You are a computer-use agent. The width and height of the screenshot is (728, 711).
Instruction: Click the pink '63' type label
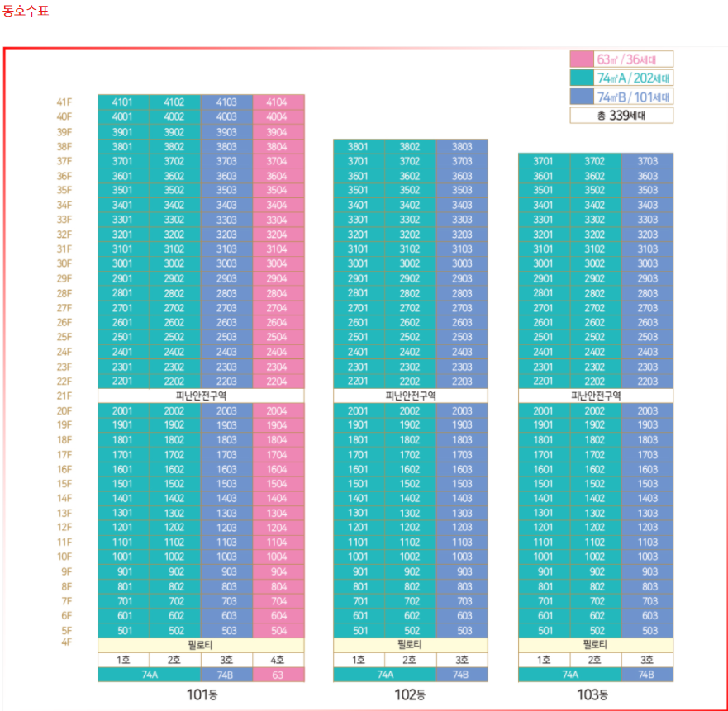[278, 675]
